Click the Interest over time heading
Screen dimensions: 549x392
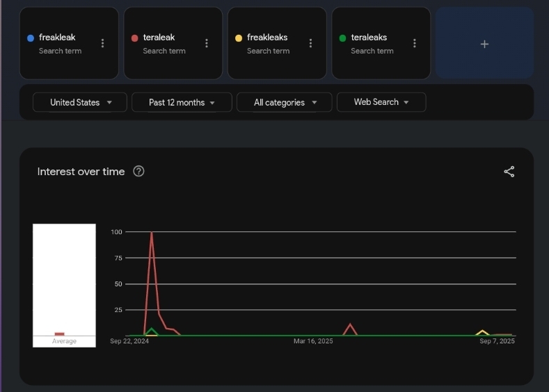(x=81, y=172)
